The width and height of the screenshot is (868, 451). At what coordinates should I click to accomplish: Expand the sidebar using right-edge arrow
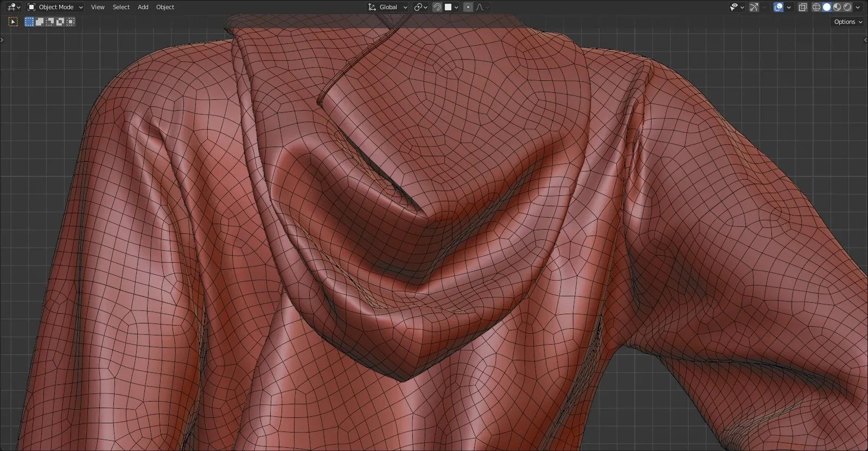[865, 40]
